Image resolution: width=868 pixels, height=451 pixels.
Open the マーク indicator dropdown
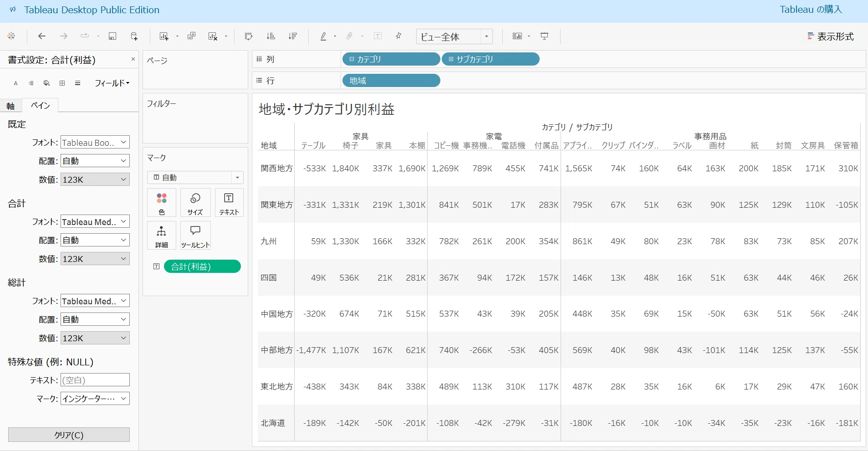[x=95, y=399]
